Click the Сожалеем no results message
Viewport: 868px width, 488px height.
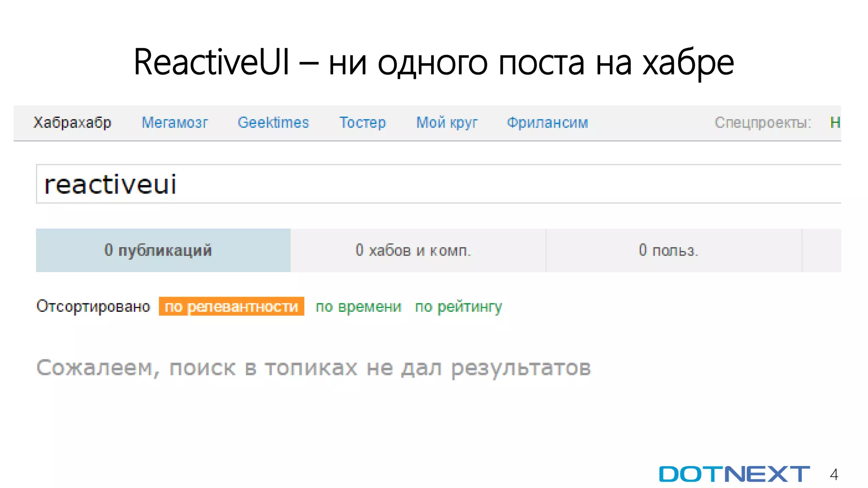pos(314,368)
